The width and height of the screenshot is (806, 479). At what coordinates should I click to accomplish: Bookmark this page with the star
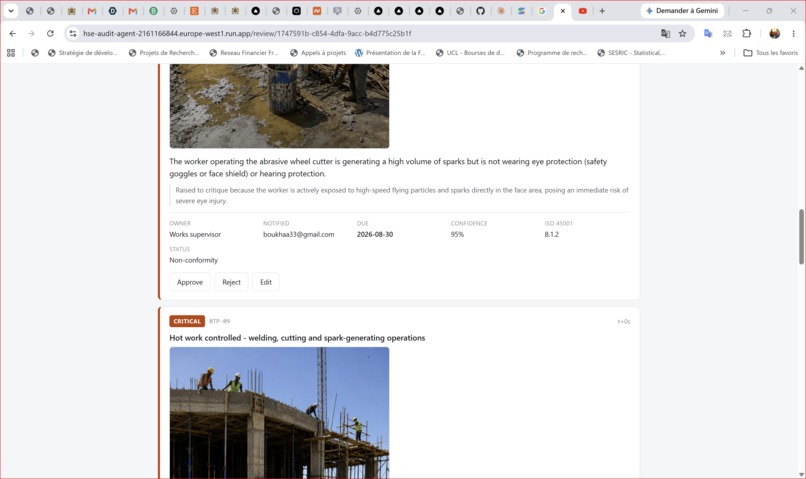click(682, 33)
